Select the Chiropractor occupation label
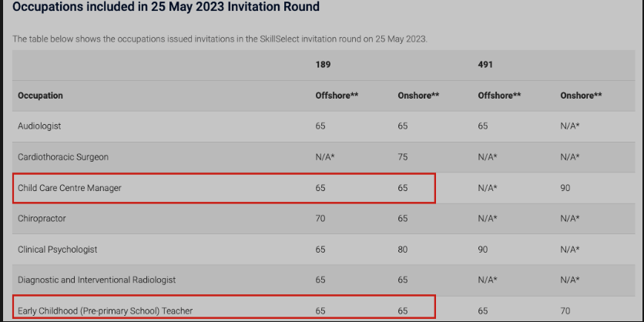The height and width of the screenshot is (322, 644). pyautogui.click(x=42, y=218)
